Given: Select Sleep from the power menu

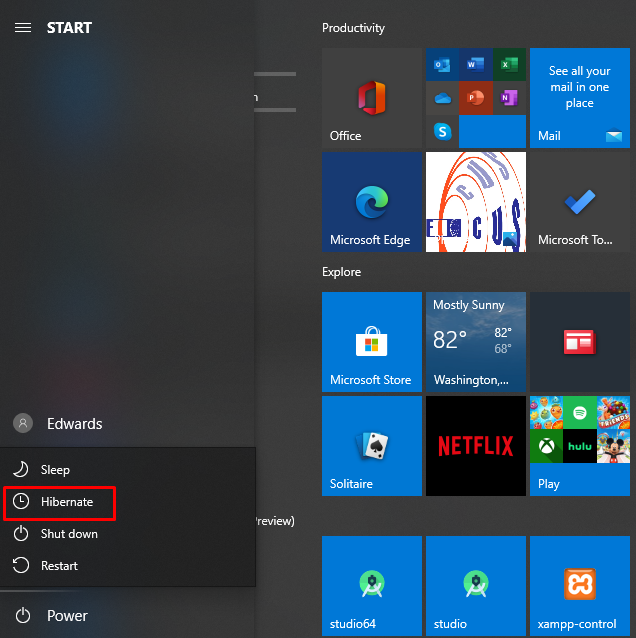Looking at the screenshot, I should pos(128,470).
